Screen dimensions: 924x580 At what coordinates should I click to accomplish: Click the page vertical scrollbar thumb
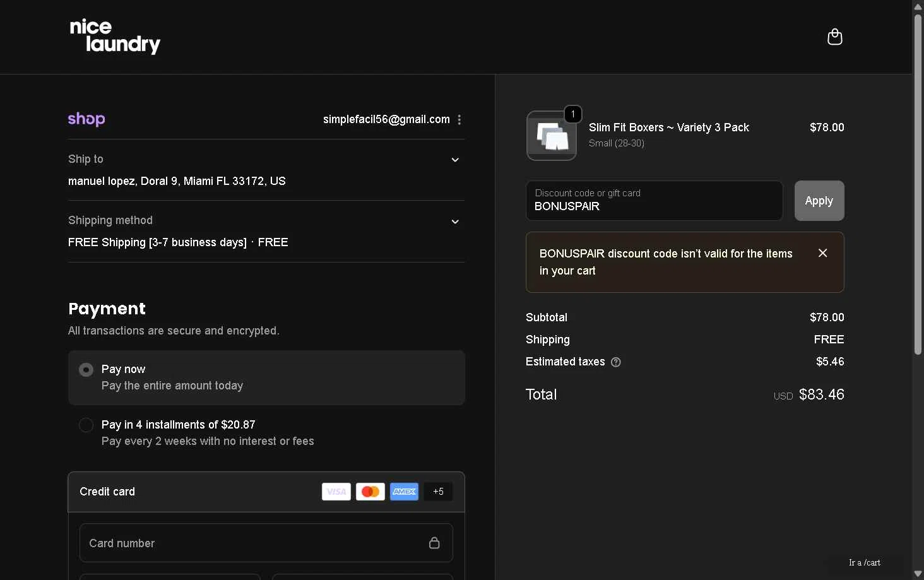[918, 184]
